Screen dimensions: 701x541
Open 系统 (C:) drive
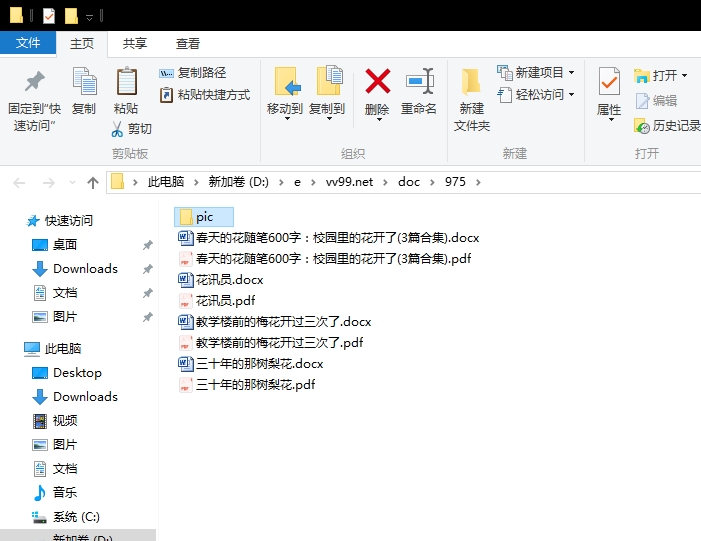(x=66, y=517)
